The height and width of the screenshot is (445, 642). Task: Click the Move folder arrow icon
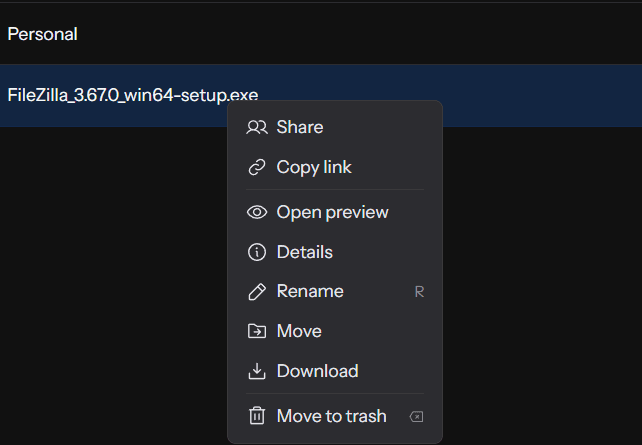point(257,331)
